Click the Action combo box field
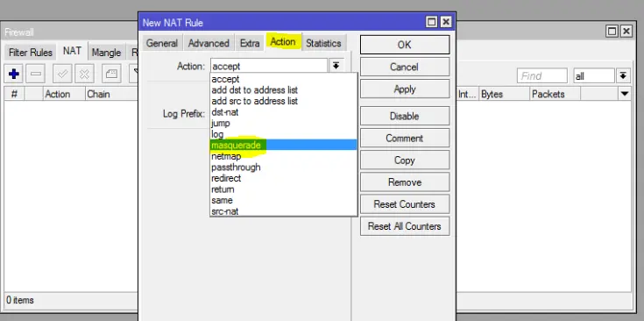The height and width of the screenshot is (321, 644). click(269, 66)
